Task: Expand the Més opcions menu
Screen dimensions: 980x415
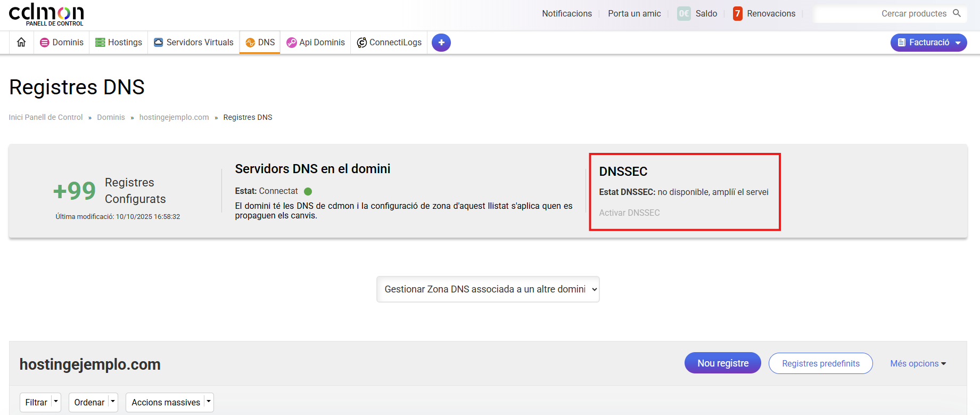Action: point(918,363)
